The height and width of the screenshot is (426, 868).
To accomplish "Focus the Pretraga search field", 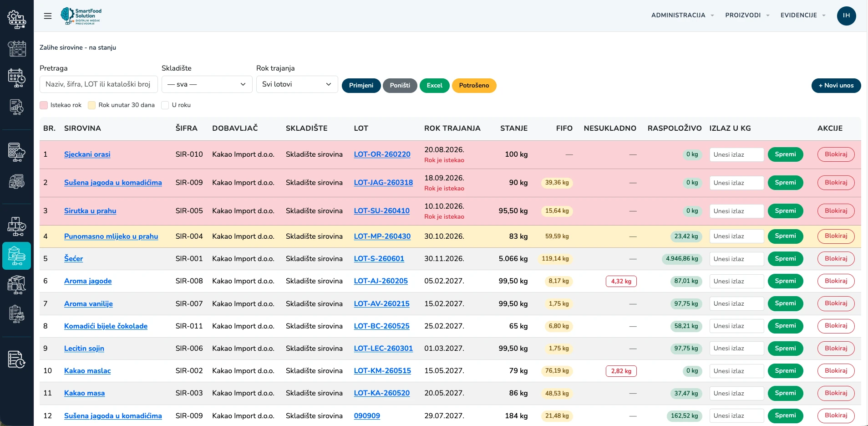I will 99,84.
